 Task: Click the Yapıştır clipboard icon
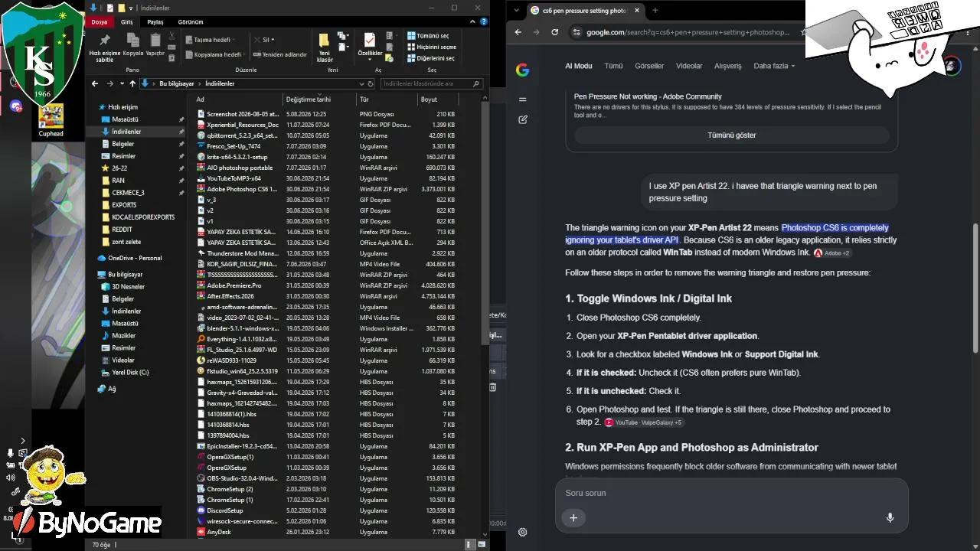click(x=155, y=40)
